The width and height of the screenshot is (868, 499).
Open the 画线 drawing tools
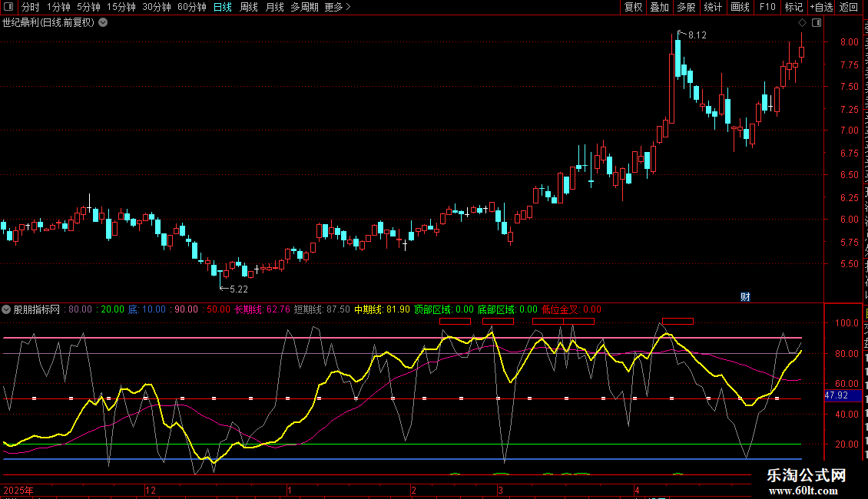740,7
